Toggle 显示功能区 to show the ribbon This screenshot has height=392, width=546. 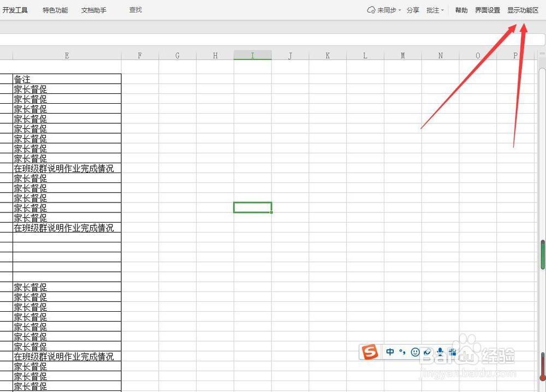coord(523,9)
